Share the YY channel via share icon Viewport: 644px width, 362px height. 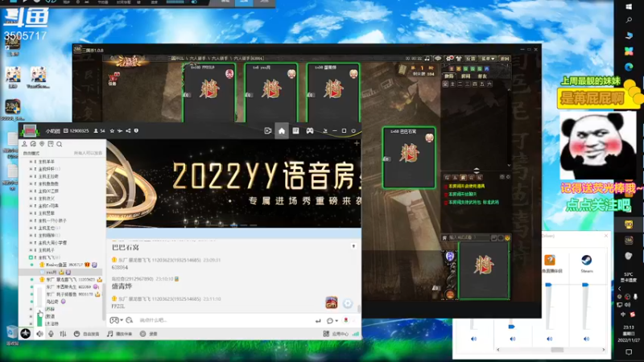coord(128,131)
